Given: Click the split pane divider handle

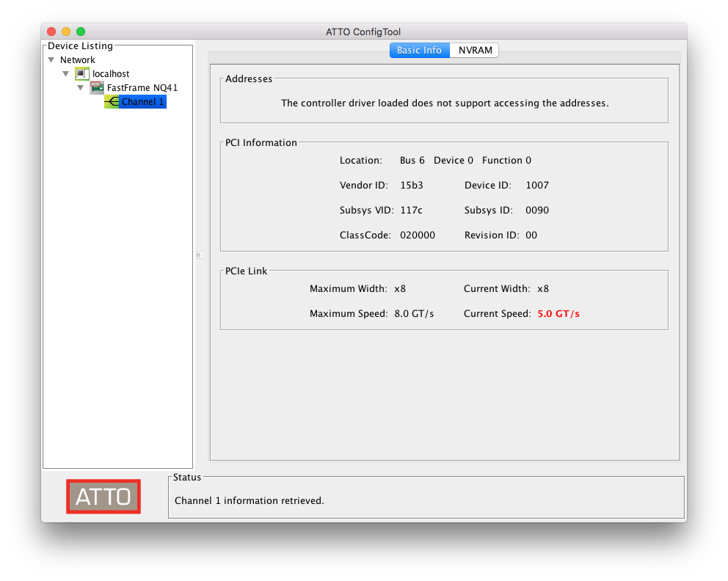Looking at the screenshot, I should (198, 255).
